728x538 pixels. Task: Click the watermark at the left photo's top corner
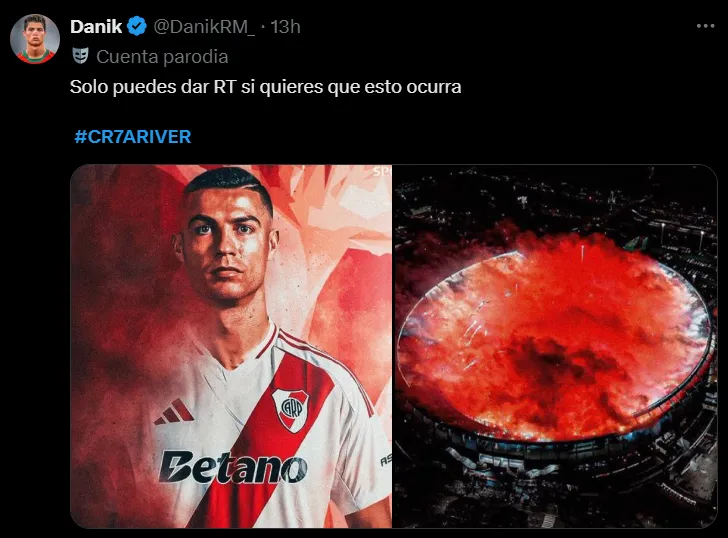[382, 171]
